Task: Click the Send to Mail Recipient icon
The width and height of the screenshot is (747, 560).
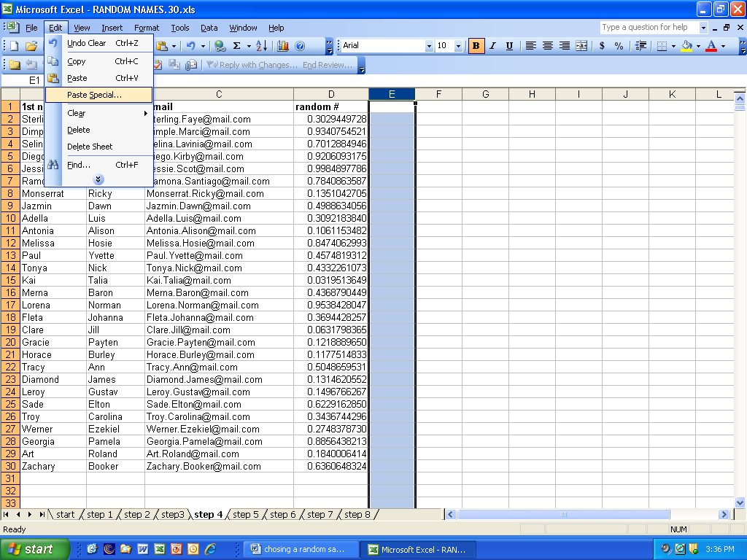Action: pos(191,65)
